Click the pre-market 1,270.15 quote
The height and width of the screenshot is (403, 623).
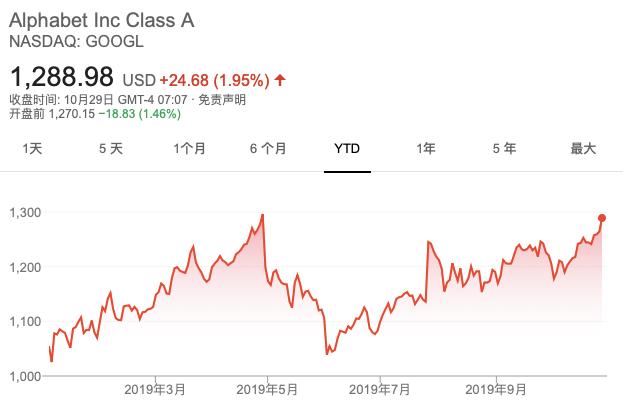(72, 114)
